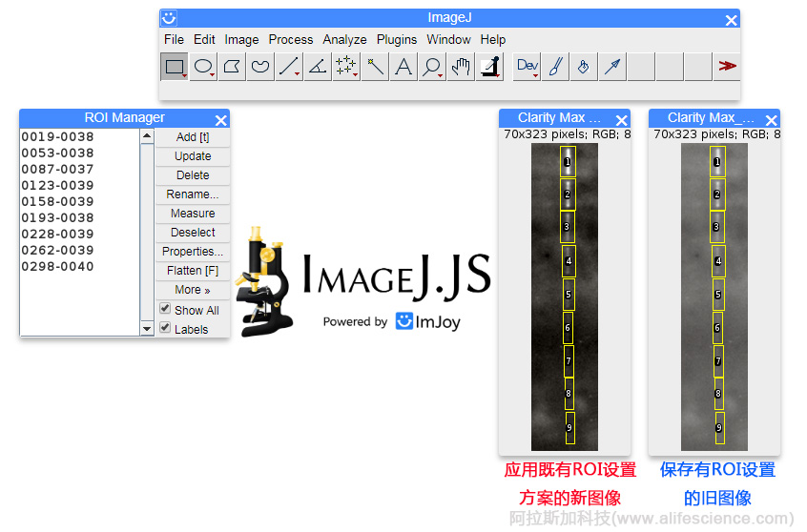Pick the Freehand selection tool
Viewport: 807px width, 532px height.
259,67
